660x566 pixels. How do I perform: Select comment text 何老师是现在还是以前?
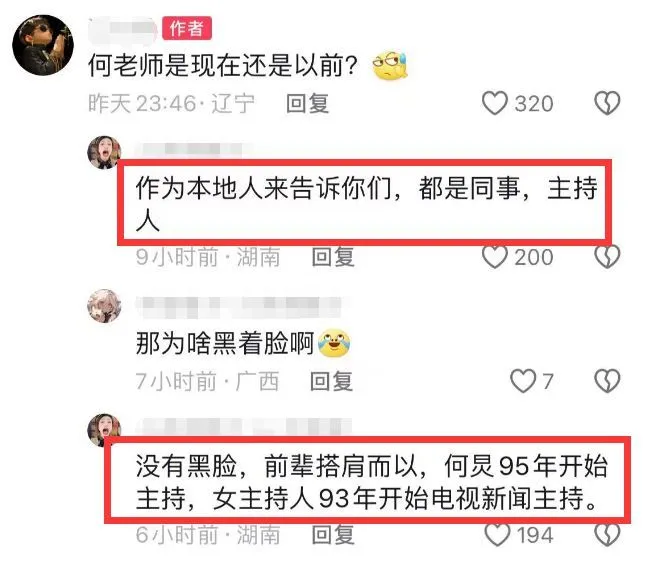click(223, 66)
